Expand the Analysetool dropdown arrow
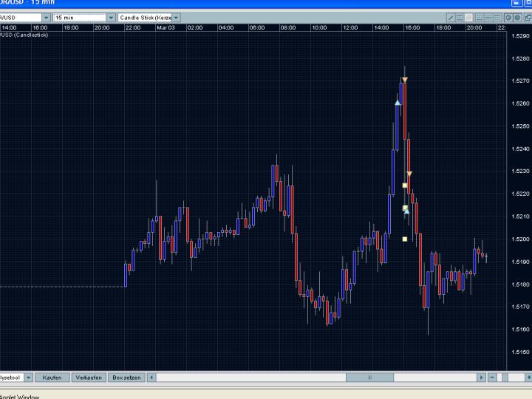 29,377
